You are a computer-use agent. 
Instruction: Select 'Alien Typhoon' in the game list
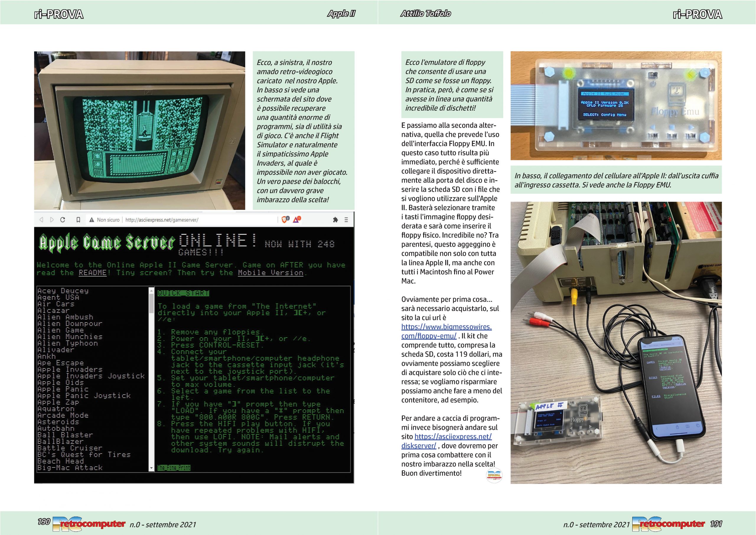68,343
